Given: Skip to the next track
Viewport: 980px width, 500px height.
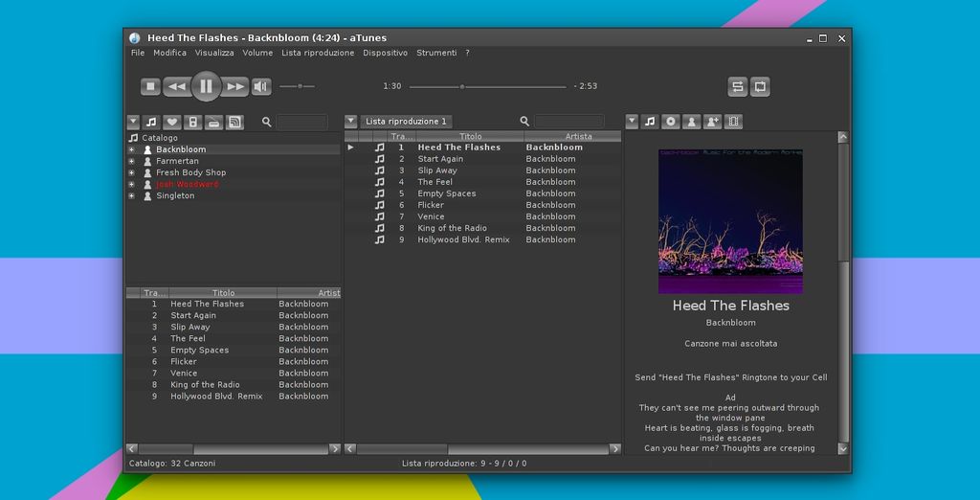Looking at the screenshot, I should point(235,87).
